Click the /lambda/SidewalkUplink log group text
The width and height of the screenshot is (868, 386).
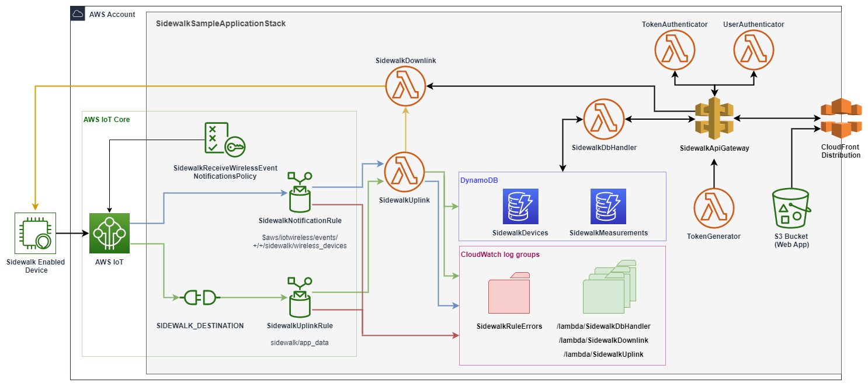pyautogui.click(x=603, y=354)
